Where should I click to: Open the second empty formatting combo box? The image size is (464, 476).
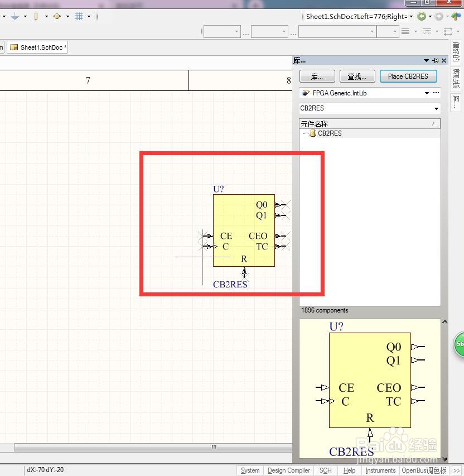tap(269, 31)
